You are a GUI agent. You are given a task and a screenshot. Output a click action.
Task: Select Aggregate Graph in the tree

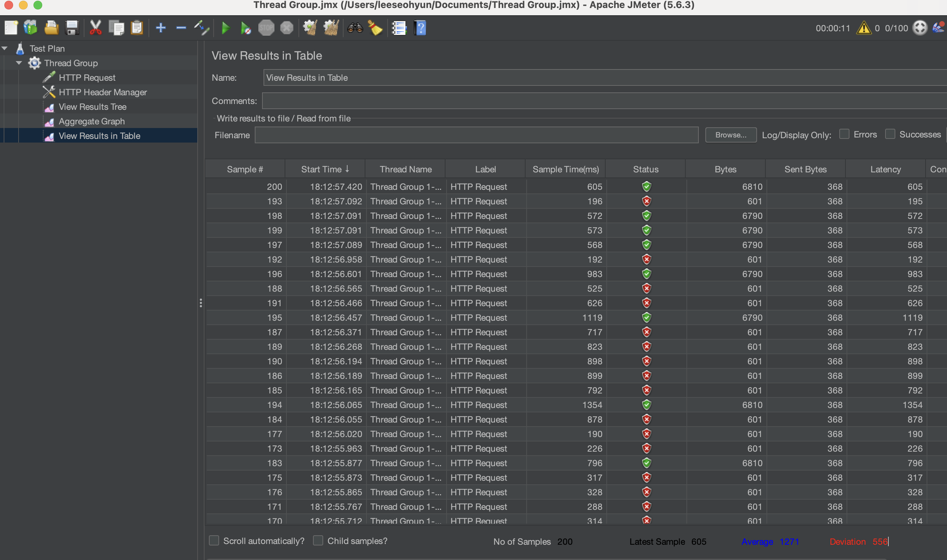pyautogui.click(x=91, y=121)
